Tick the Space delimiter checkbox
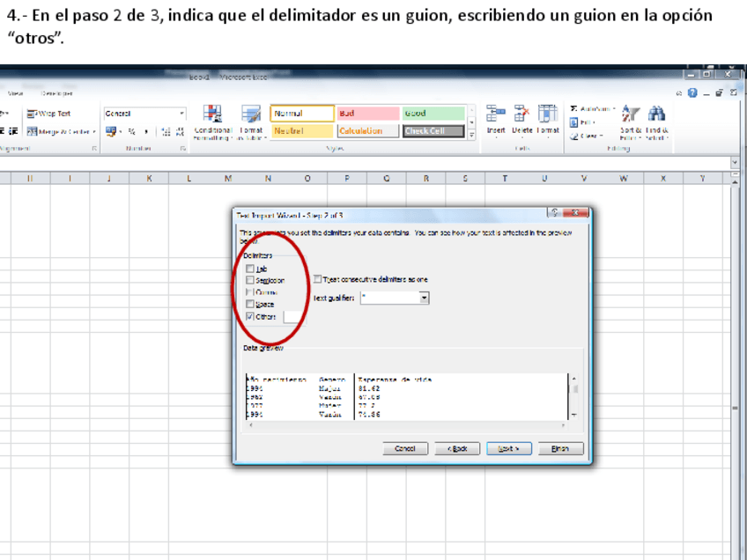The height and width of the screenshot is (560, 747). tap(251, 304)
